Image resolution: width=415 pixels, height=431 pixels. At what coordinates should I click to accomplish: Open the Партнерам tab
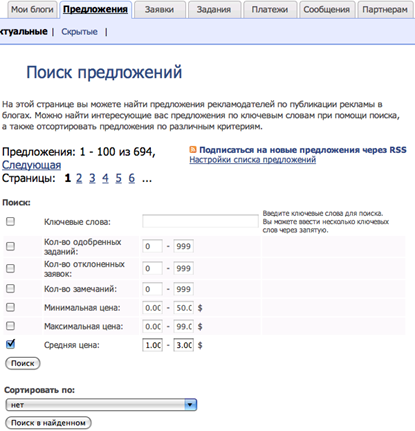pyautogui.click(x=385, y=10)
